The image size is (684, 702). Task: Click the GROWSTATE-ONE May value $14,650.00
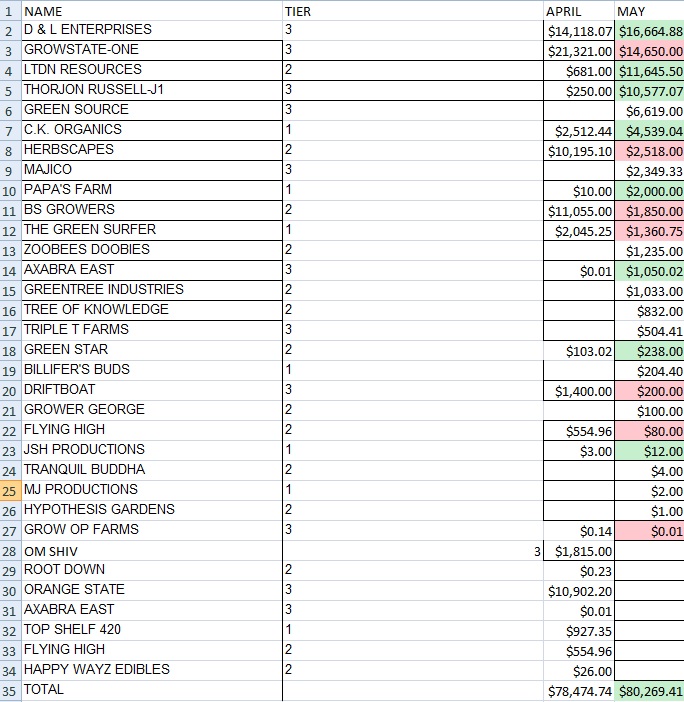tap(649, 51)
